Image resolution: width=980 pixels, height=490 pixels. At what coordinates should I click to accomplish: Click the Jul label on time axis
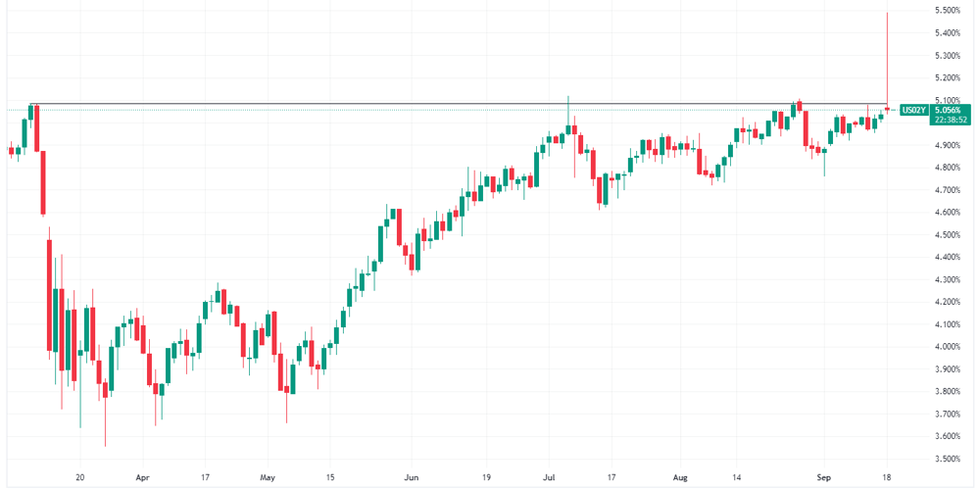548,475
